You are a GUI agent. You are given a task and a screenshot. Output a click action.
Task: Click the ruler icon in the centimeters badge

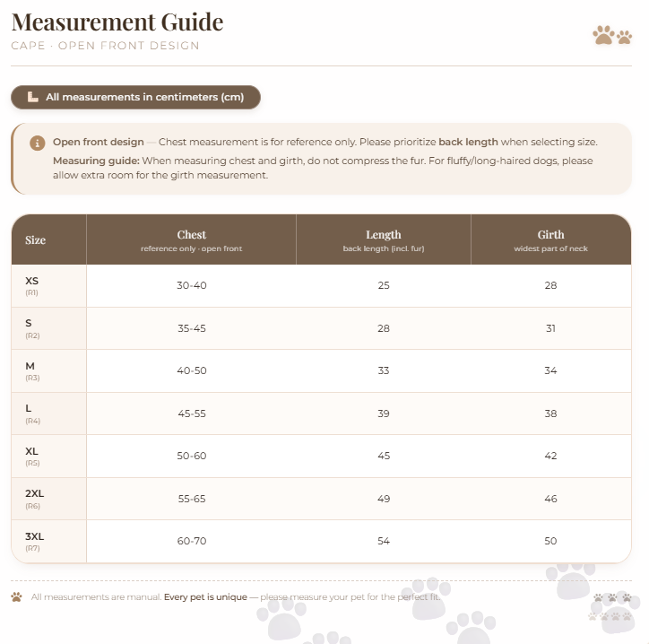pyautogui.click(x=32, y=97)
